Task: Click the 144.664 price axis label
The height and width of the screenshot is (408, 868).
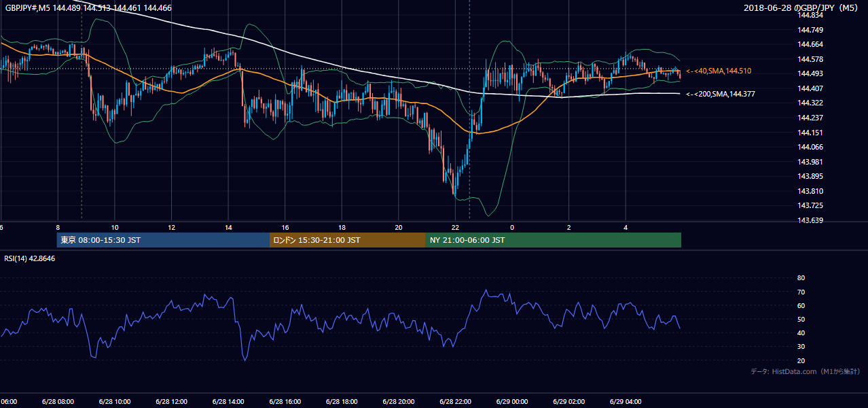Action: (810, 44)
